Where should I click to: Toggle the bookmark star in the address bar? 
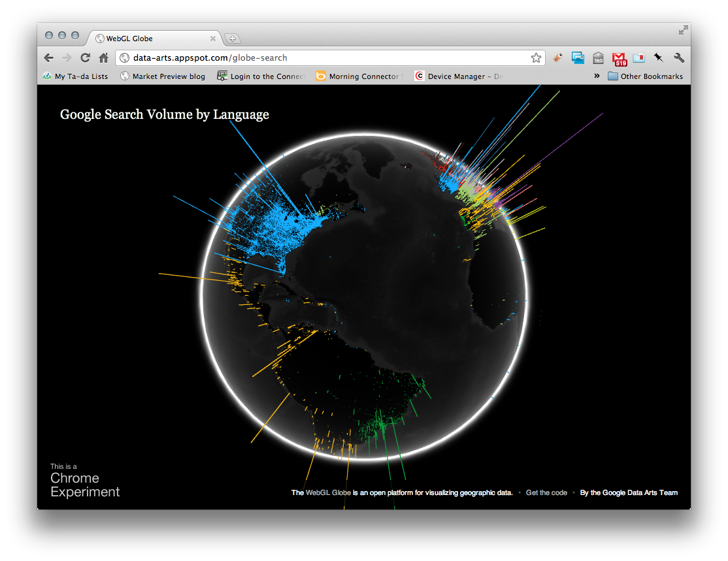[536, 57]
